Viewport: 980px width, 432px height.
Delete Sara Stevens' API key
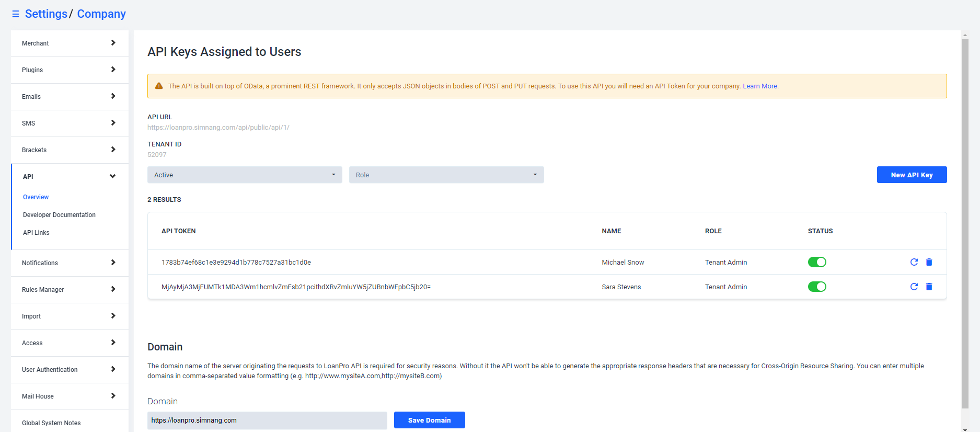pos(929,287)
